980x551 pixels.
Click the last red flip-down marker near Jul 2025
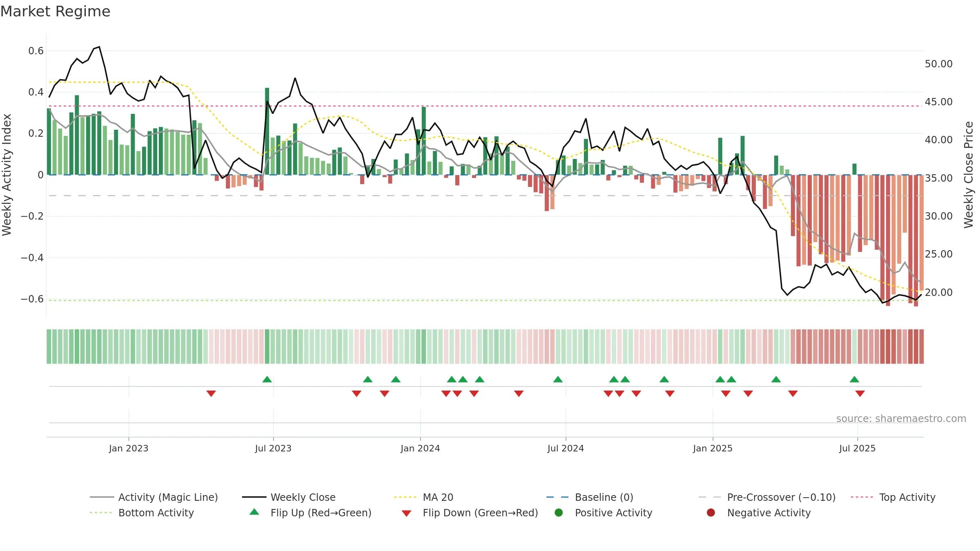pos(860,393)
